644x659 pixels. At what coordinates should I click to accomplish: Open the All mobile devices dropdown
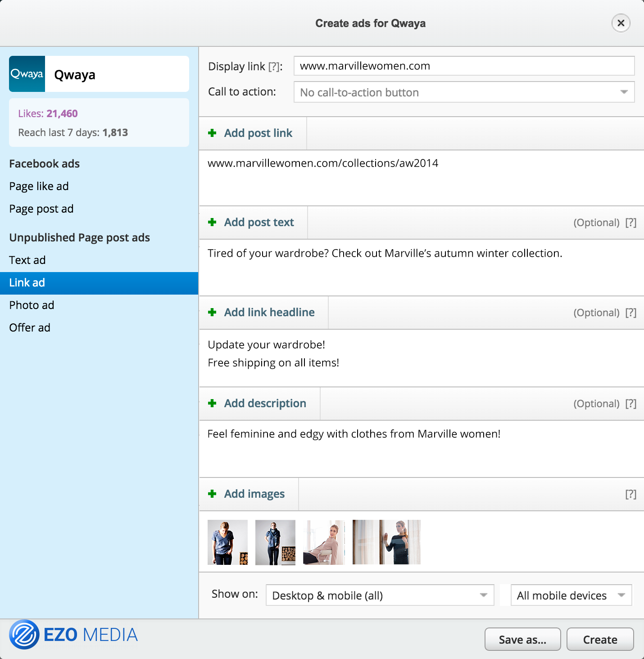pyautogui.click(x=571, y=595)
